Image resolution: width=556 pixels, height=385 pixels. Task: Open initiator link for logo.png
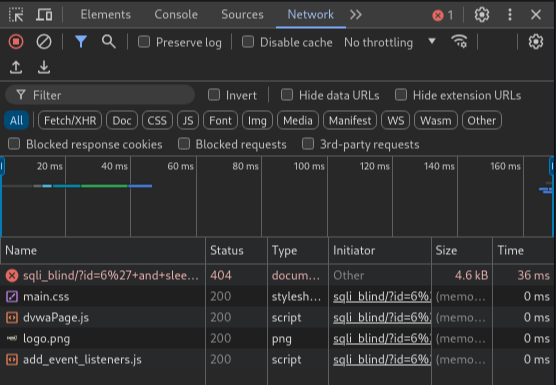click(x=382, y=339)
